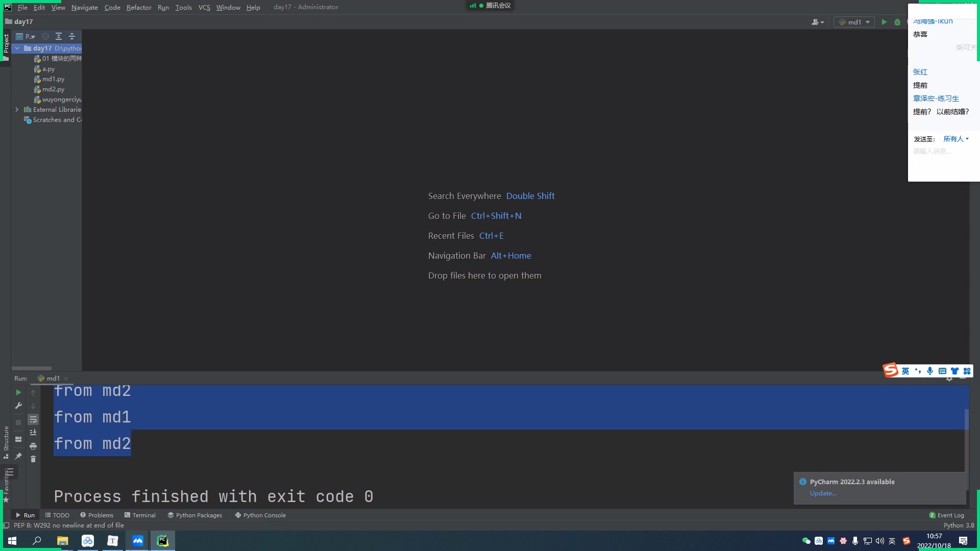Collapse all items in the Project tree

[72, 36]
